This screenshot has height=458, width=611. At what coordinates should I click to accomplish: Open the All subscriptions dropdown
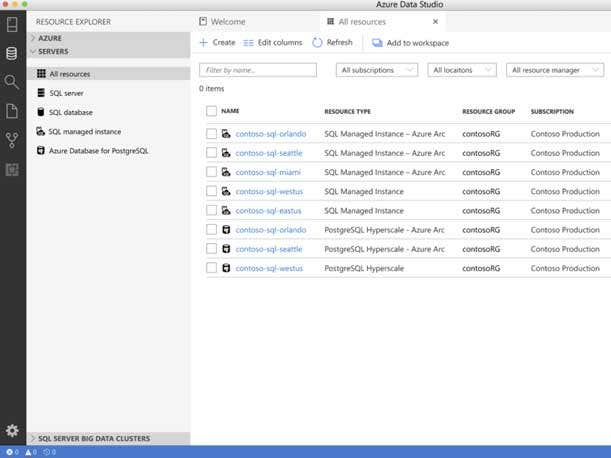tap(379, 70)
